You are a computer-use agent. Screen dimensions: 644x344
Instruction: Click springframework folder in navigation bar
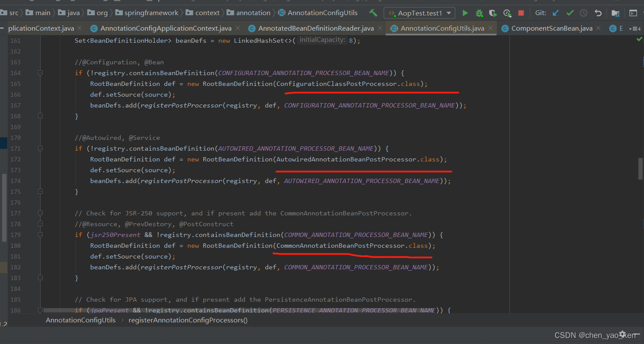coord(151,13)
